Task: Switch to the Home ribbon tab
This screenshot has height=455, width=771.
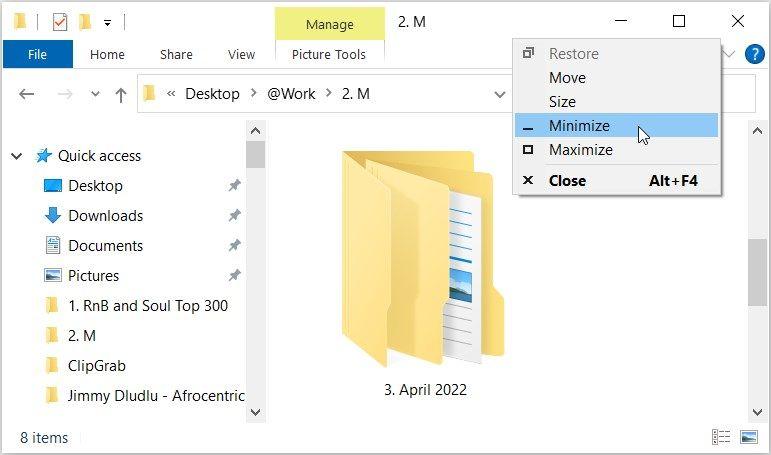Action: (x=107, y=54)
